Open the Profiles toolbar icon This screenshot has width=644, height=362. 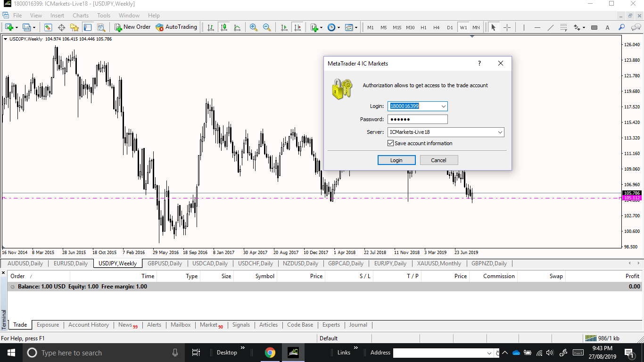pyautogui.click(x=26, y=27)
